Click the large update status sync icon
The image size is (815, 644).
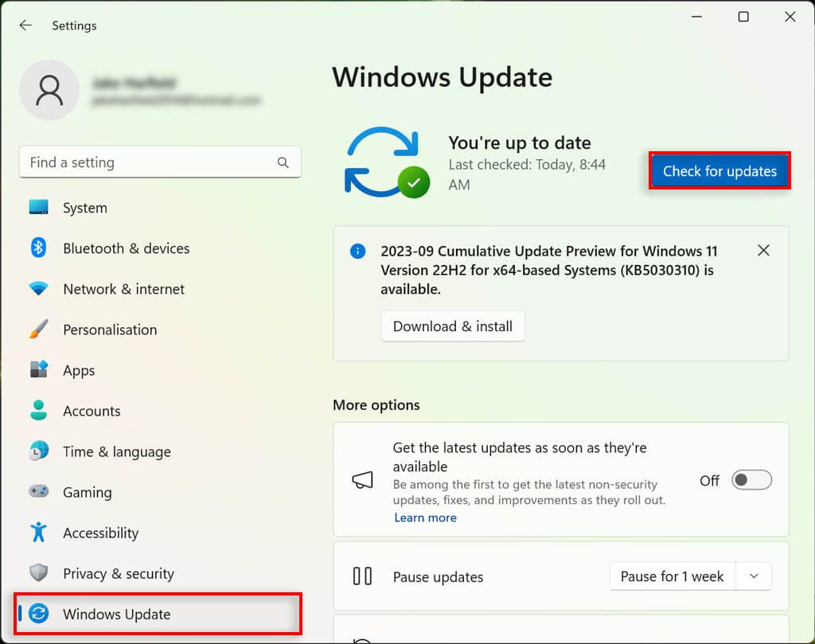pyautogui.click(x=388, y=162)
